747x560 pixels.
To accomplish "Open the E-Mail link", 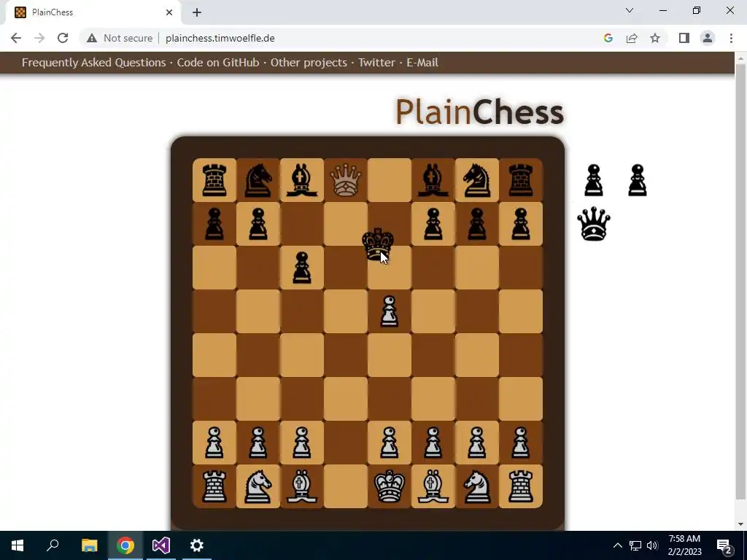I will pos(422,63).
